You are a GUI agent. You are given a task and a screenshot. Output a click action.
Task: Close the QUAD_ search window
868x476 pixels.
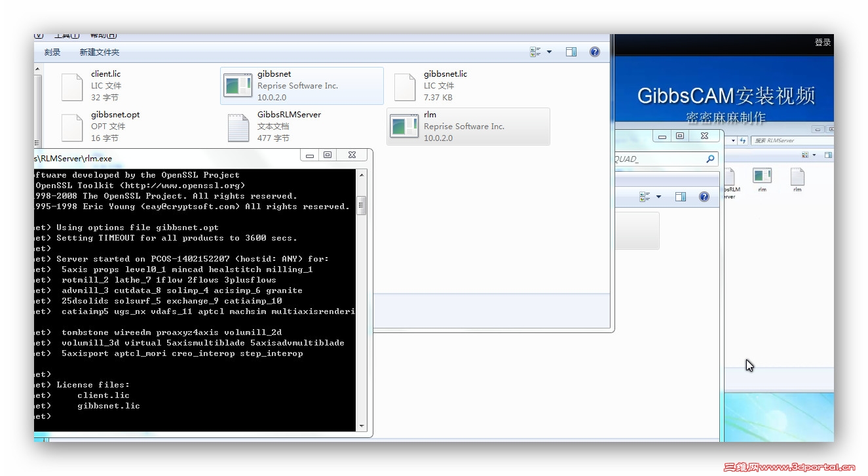704,136
